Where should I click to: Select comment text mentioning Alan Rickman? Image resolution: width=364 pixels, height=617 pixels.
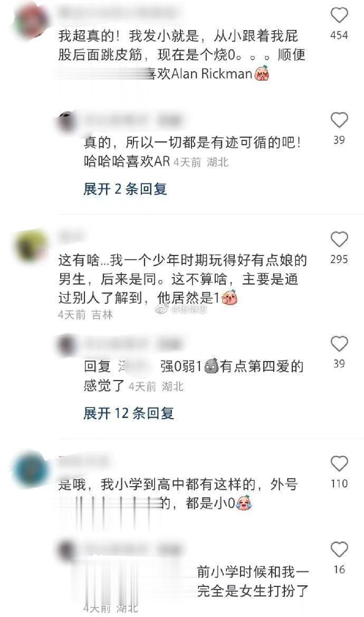[181, 55]
